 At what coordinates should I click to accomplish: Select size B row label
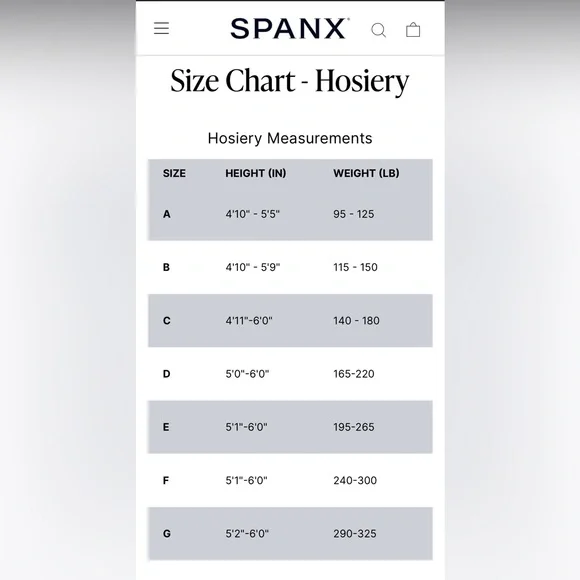[x=166, y=267]
